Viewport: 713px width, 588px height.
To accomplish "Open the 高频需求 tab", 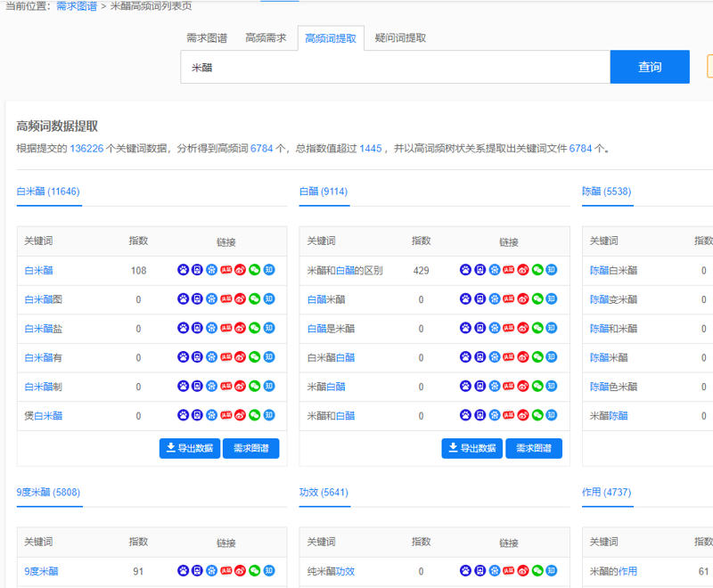I will (x=266, y=38).
